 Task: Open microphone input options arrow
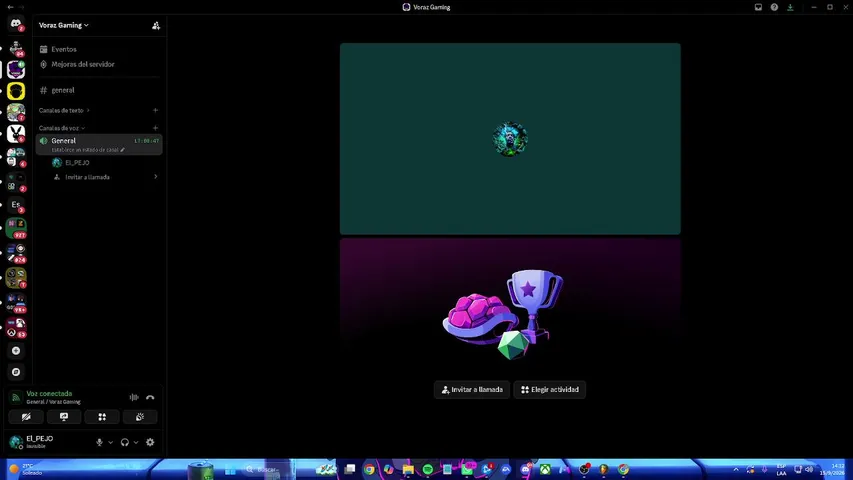(x=110, y=442)
